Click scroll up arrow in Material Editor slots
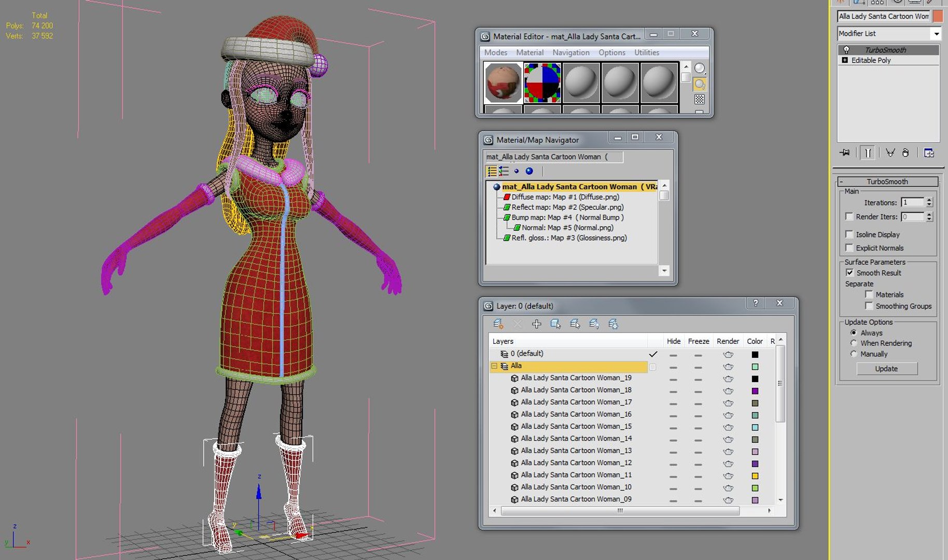Screen dimensions: 948x560 [x=686, y=67]
